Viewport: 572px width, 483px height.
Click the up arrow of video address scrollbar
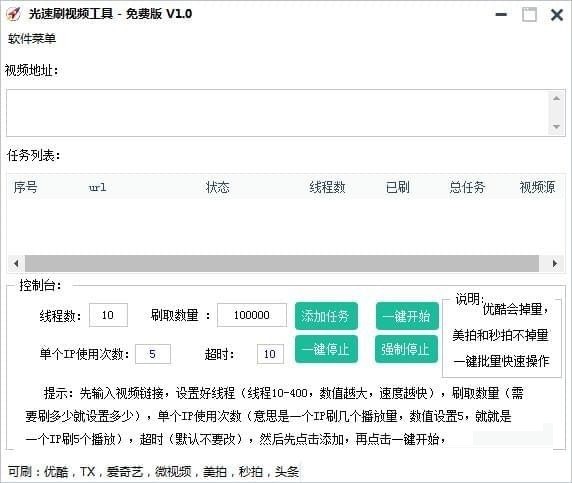pos(556,98)
